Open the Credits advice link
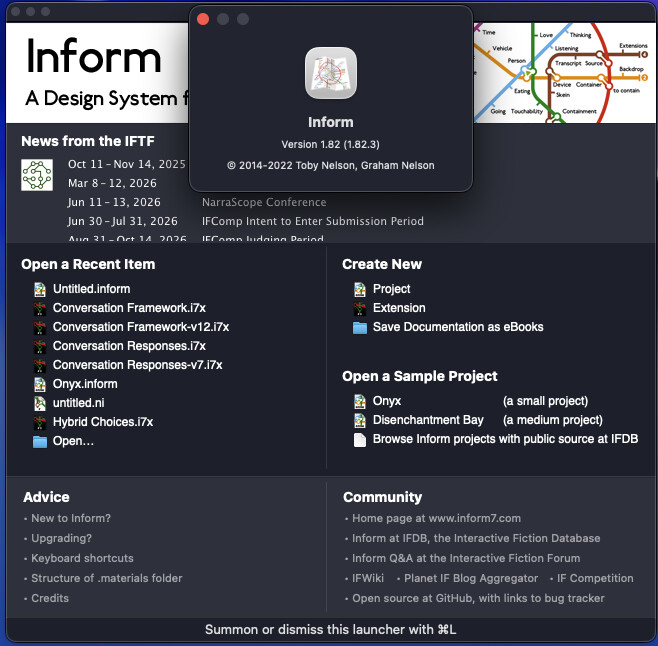Image resolution: width=658 pixels, height=646 pixels. 50,598
